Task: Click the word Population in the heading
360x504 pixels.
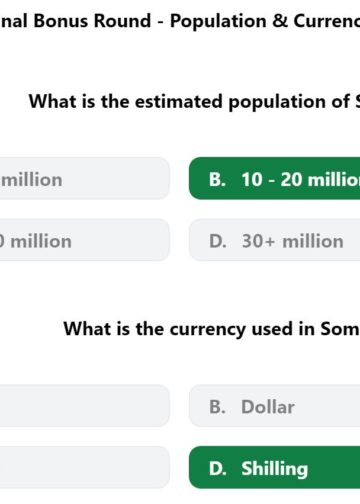Action: pos(218,22)
